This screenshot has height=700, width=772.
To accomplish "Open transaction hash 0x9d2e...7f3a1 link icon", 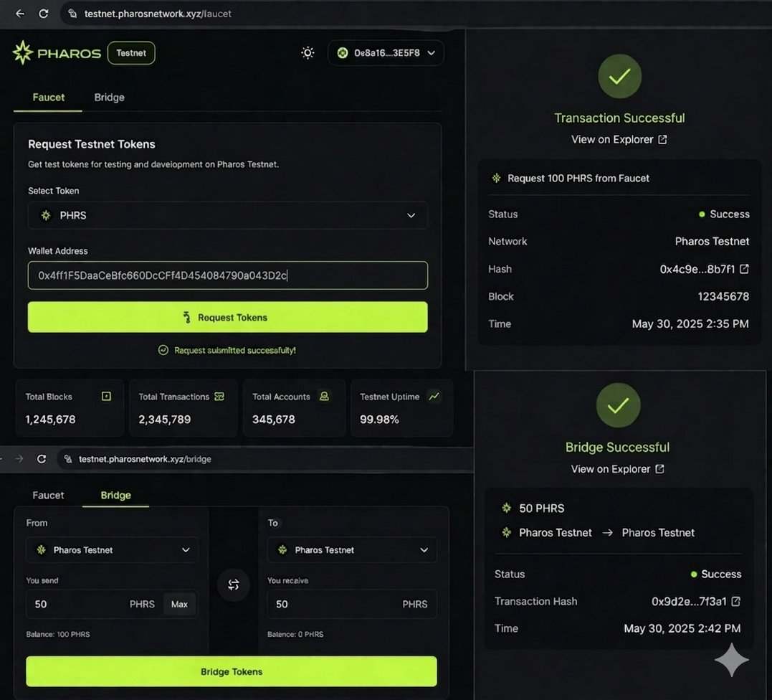I will coord(735,601).
